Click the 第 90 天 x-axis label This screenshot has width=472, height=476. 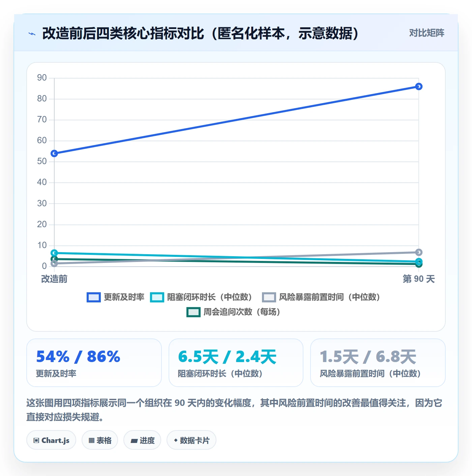tap(419, 279)
